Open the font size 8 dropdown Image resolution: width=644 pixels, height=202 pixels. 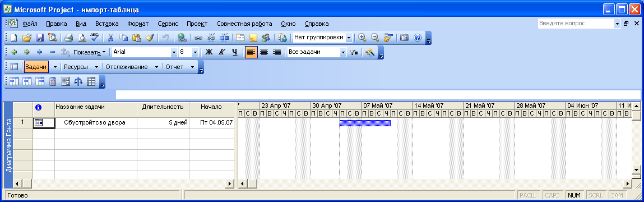pos(195,52)
